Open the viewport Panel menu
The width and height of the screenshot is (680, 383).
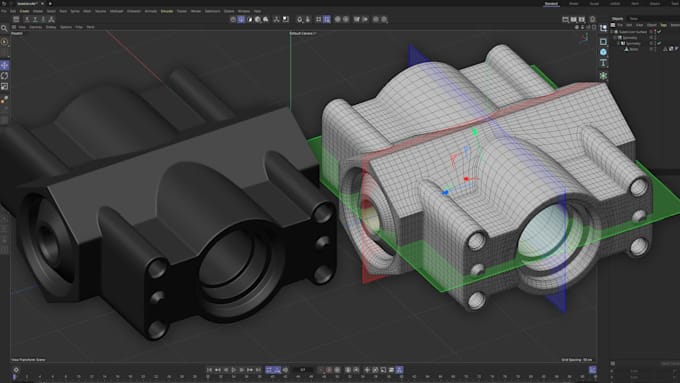pos(90,27)
